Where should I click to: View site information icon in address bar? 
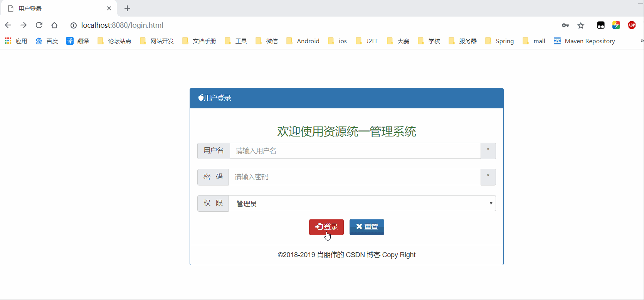73,25
